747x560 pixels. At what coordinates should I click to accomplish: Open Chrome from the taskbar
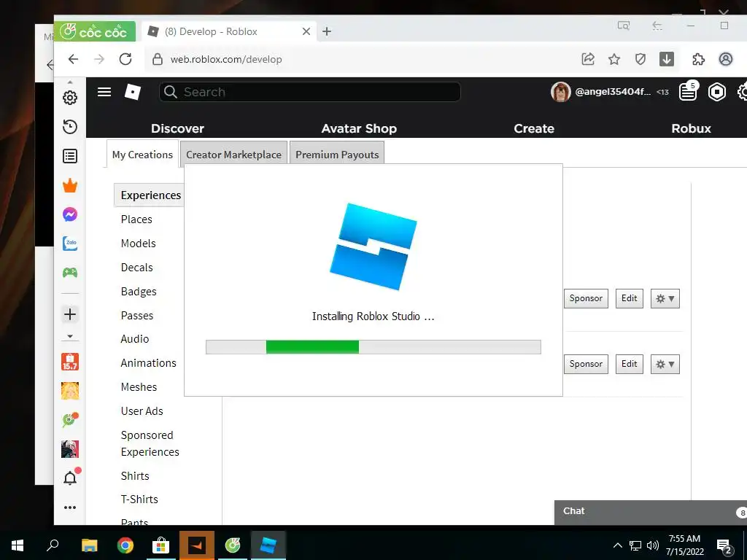[125, 545]
